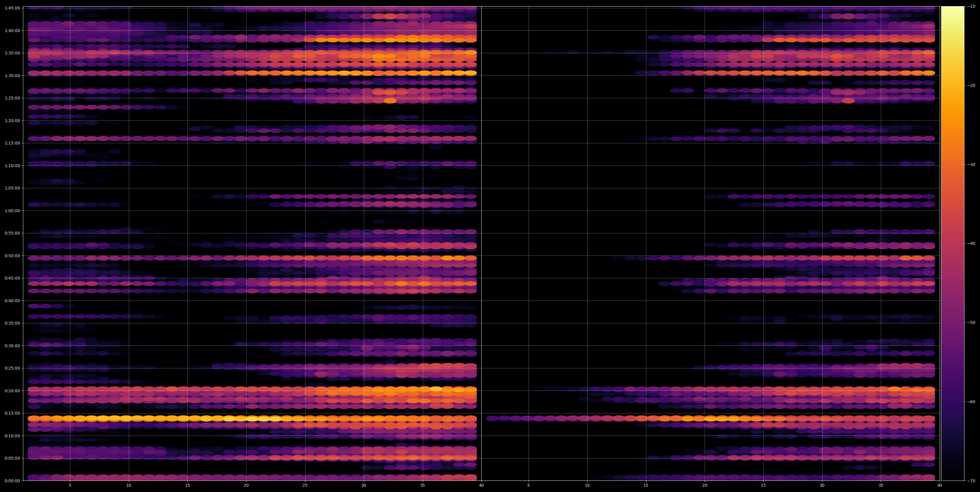Pick the 1:20:00 time label
Image resolution: width=980 pixels, height=492 pixels.
[x=12, y=121]
